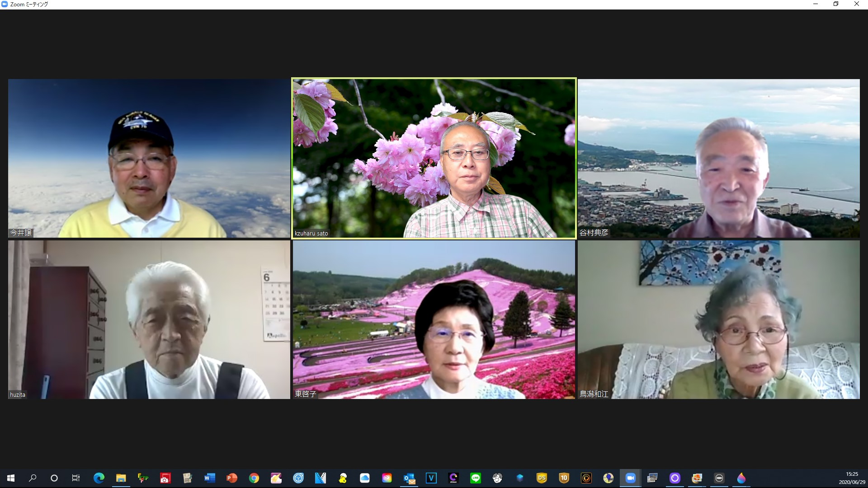This screenshot has height=488, width=868.
Task: Click the clock and date in the taskbar
Action: point(852,478)
